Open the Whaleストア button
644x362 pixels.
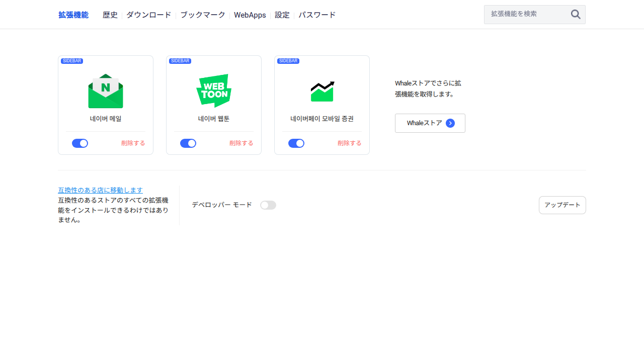click(430, 123)
